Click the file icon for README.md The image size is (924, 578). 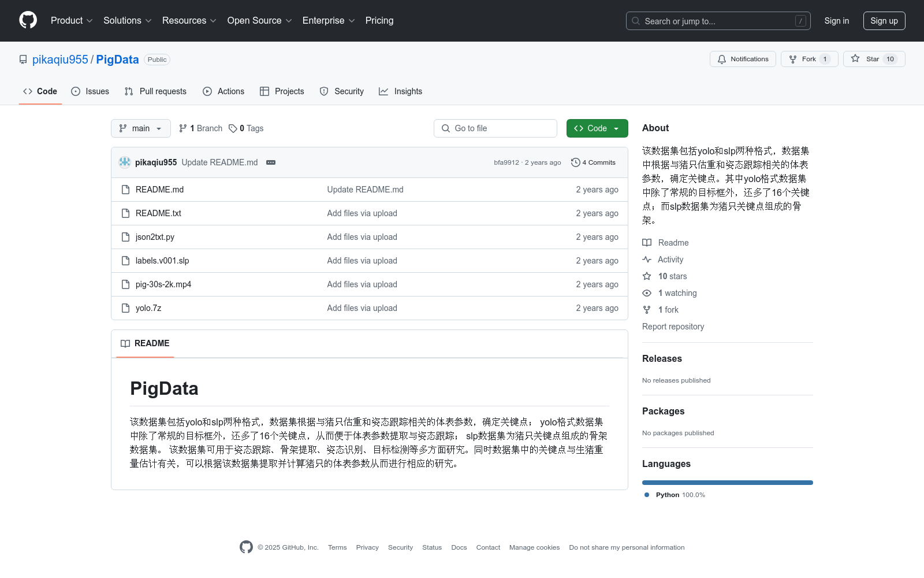pyautogui.click(x=125, y=190)
